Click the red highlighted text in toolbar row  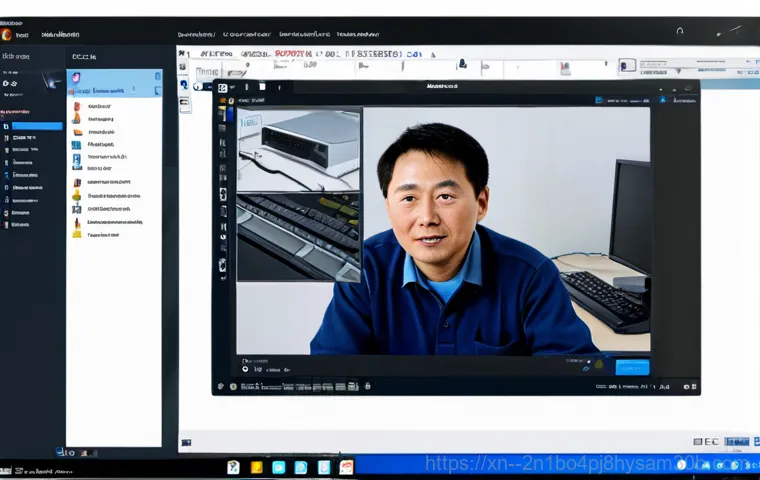tap(291, 52)
